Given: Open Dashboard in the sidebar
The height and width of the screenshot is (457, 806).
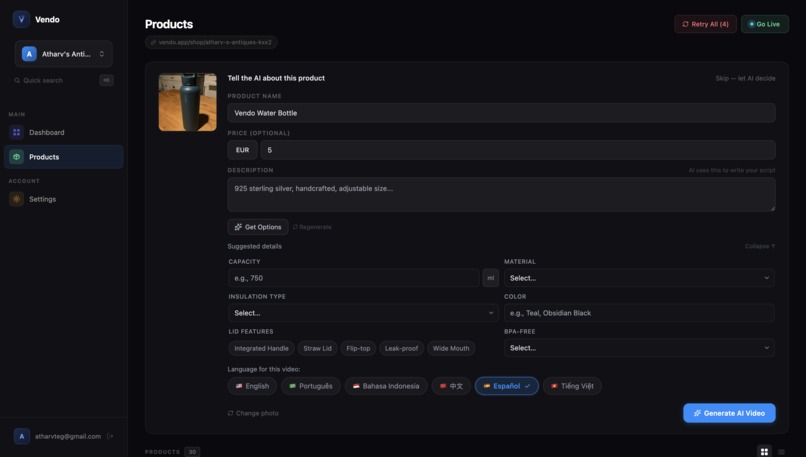Looking at the screenshot, I should [63, 132].
